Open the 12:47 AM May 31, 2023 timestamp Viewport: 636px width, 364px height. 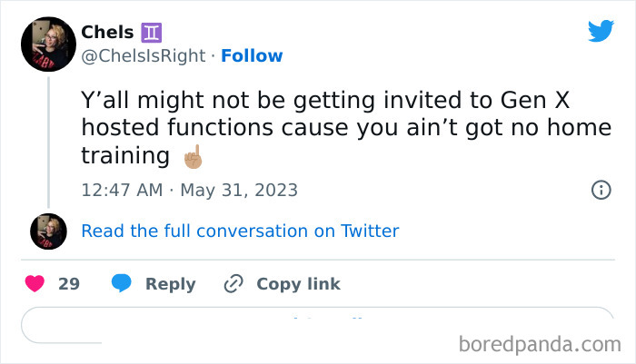[189, 191]
